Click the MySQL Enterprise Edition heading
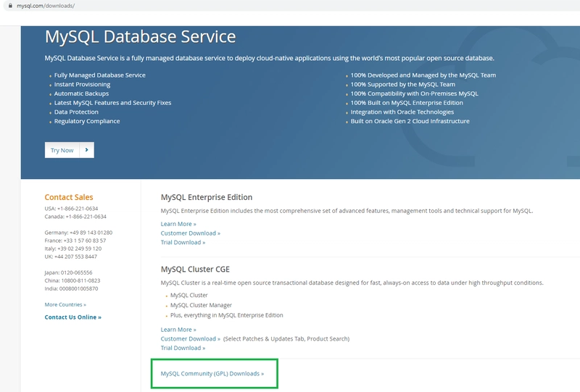580x392 pixels. click(x=207, y=197)
